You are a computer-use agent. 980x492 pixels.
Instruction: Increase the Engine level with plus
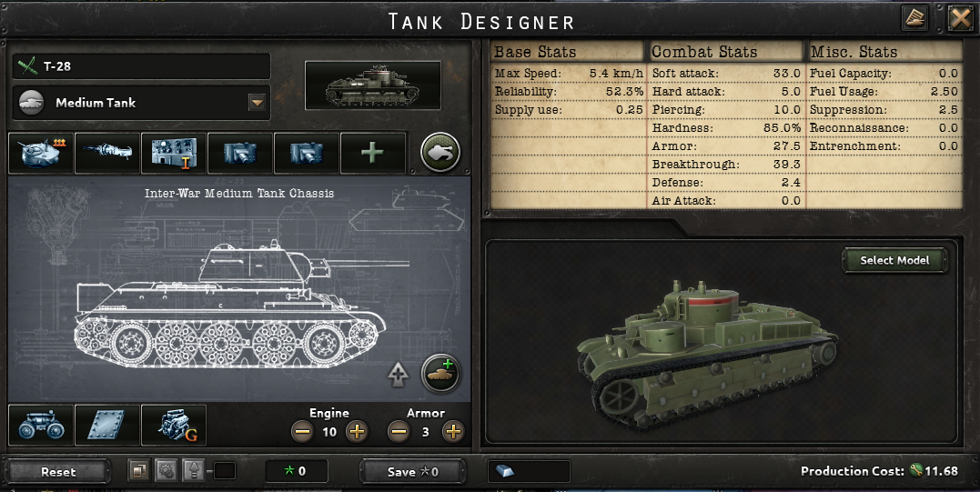pyautogui.click(x=357, y=431)
